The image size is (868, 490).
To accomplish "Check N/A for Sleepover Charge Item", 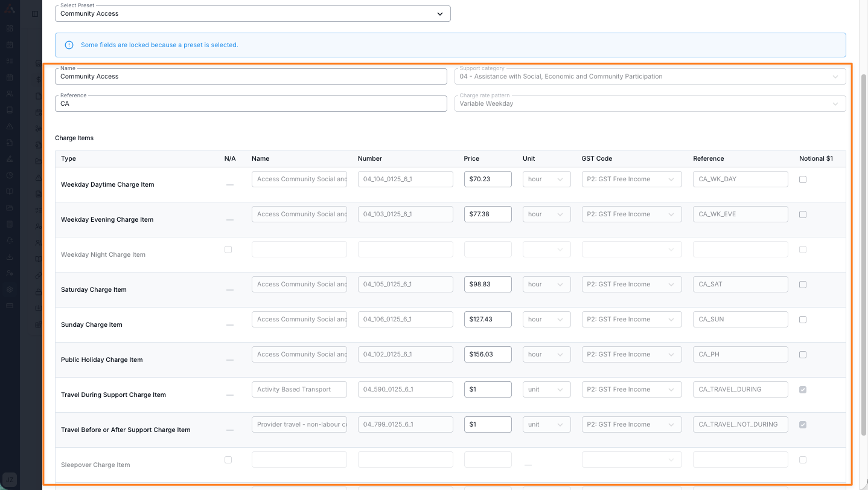I will coord(228,460).
